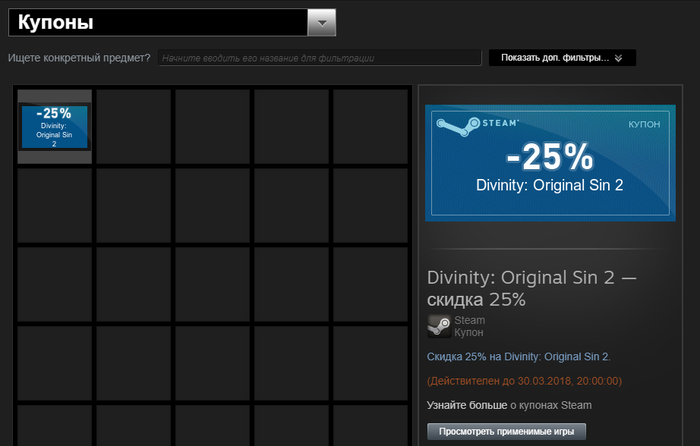Click the Steam logo on the coupon banner
Viewport: 700px width, 446px height.
tap(477, 125)
